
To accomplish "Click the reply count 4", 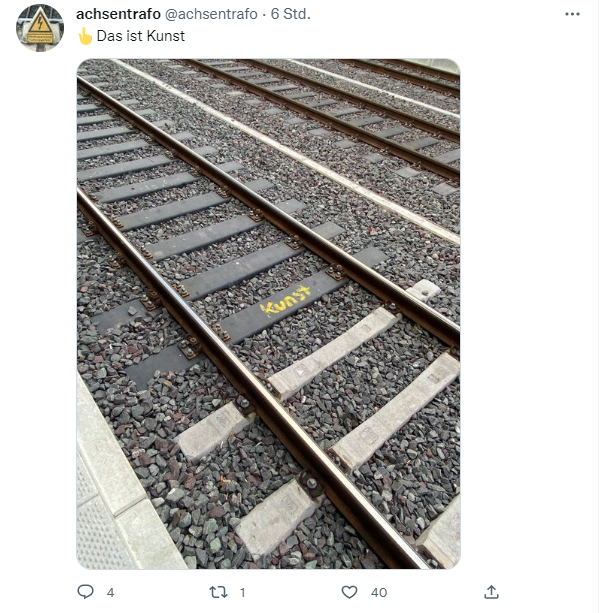I will pyautogui.click(x=111, y=593).
